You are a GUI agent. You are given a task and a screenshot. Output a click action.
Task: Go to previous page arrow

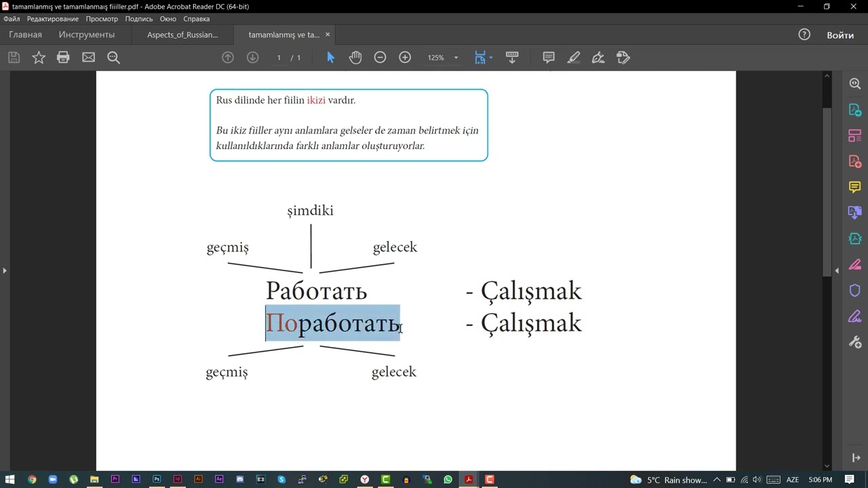point(228,58)
